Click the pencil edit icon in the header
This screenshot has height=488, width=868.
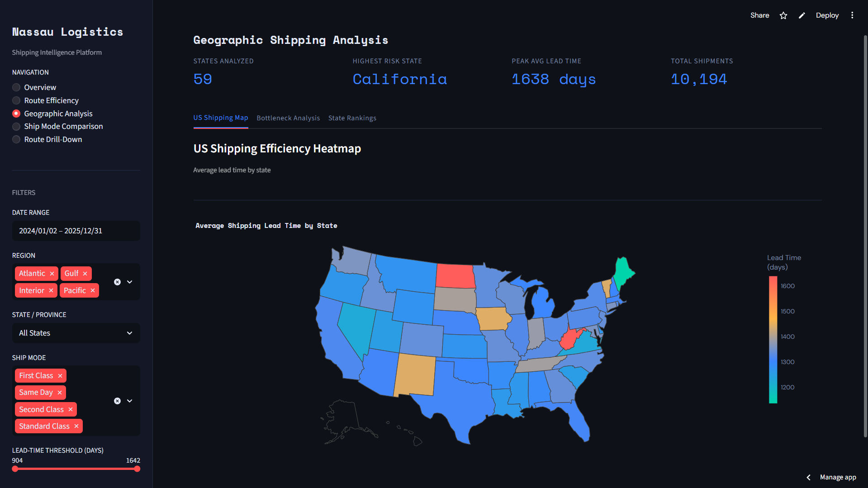tap(801, 15)
